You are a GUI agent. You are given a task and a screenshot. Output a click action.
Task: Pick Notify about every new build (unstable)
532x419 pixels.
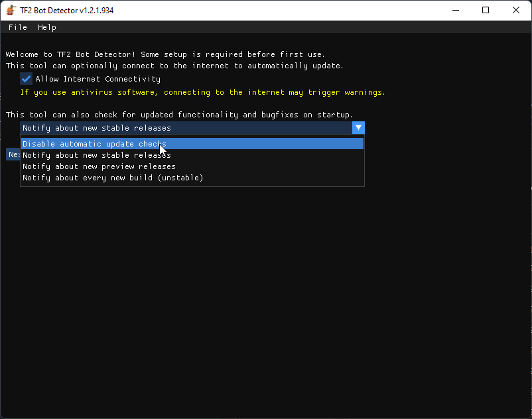[113, 178]
